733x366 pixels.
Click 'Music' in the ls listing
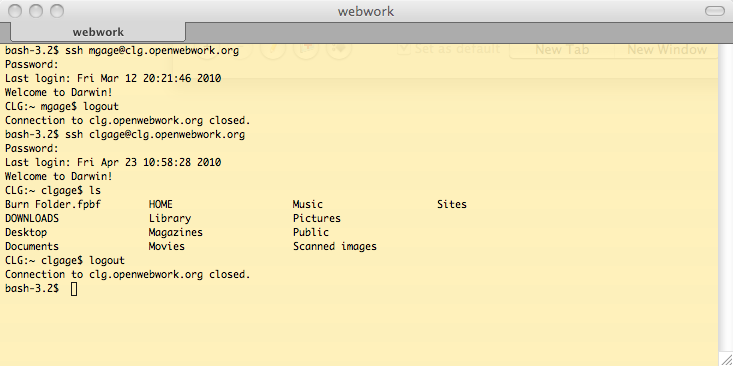[x=308, y=205]
